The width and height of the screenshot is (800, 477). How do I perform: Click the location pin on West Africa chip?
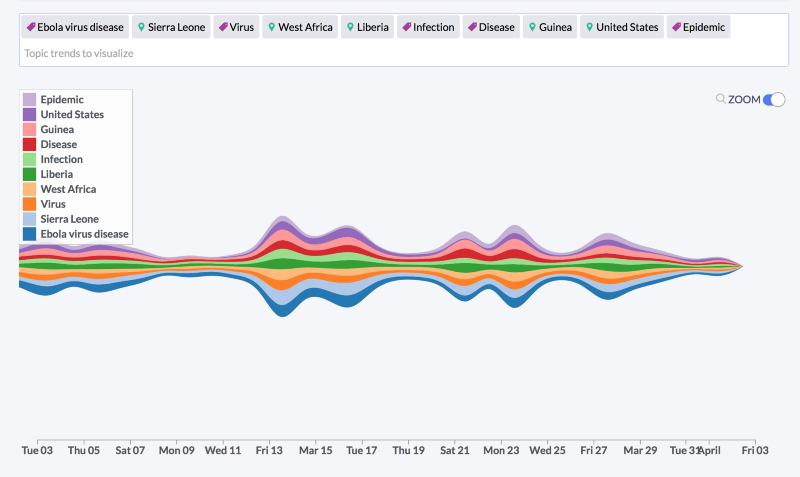click(272, 27)
